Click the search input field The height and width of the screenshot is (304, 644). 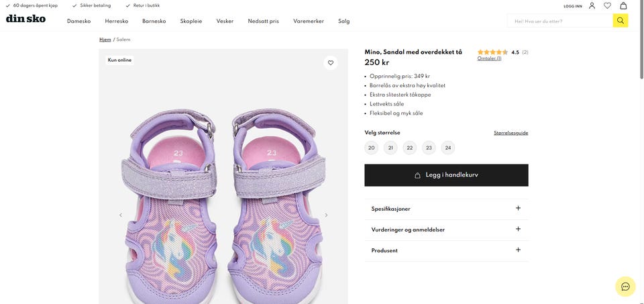[560, 21]
